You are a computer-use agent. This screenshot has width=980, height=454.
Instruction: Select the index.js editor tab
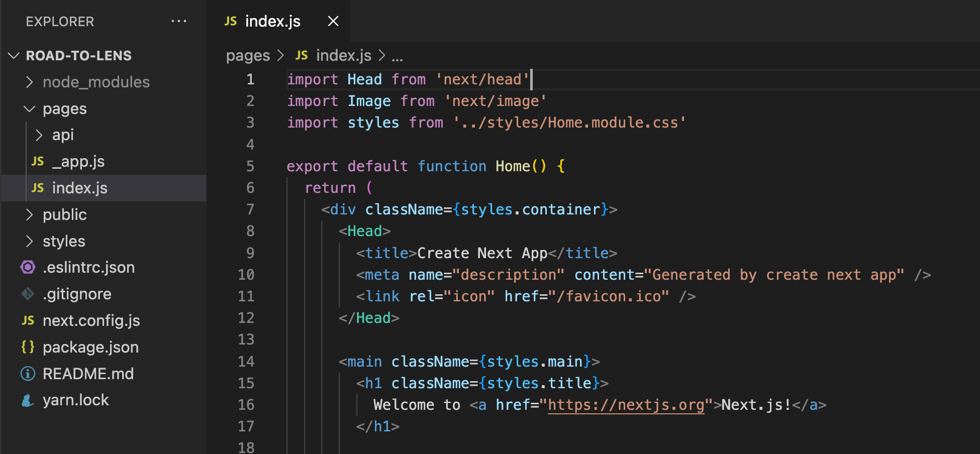[x=278, y=21]
